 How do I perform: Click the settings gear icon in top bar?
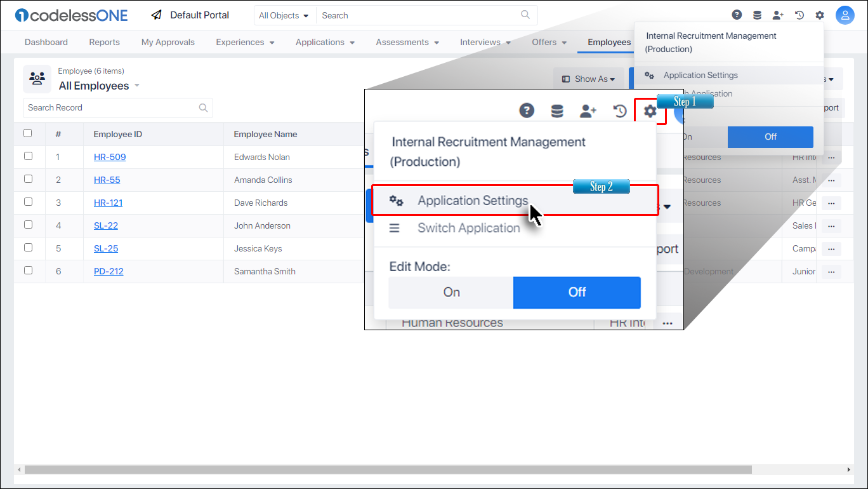click(x=819, y=15)
